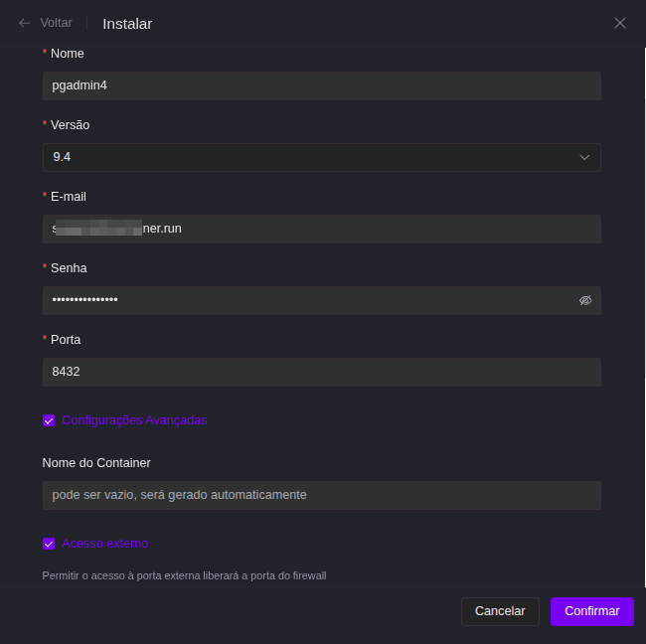The width and height of the screenshot is (646, 644).
Task: Uncheck the Configurações Avançadas checkbox
Action: click(x=49, y=420)
